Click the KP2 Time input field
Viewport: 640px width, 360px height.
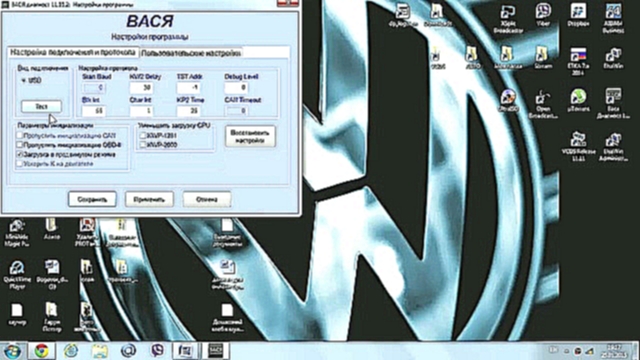[x=188, y=111]
